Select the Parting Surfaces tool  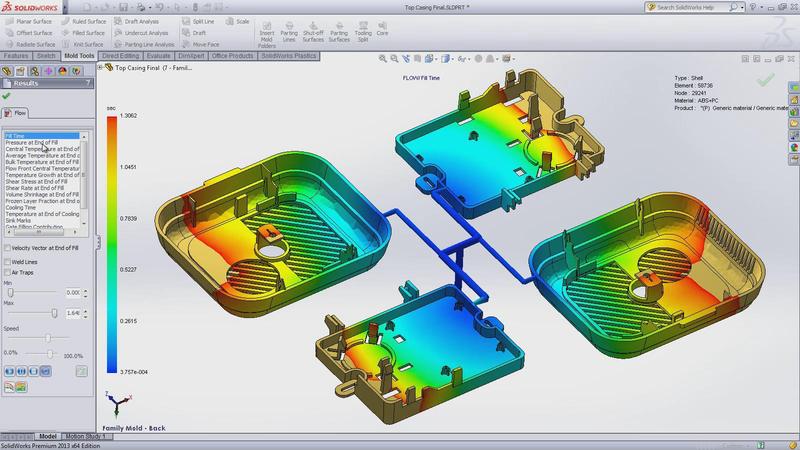(x=339, y=32)
